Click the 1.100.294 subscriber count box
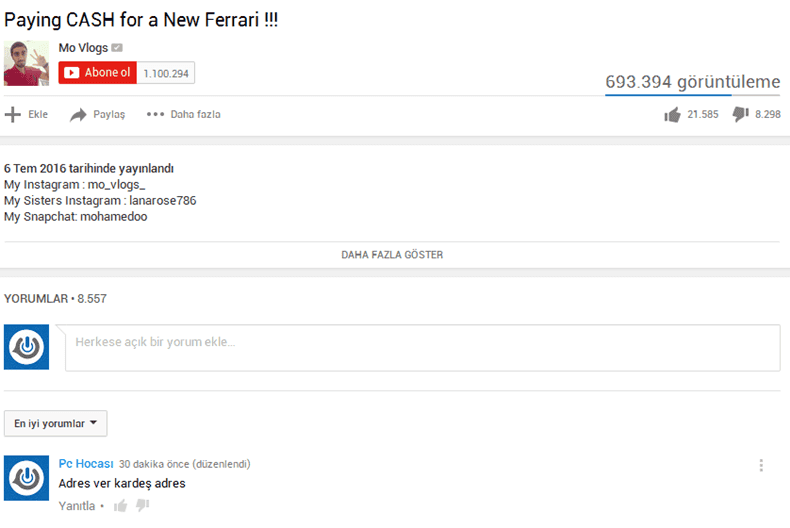 (166, 73)
